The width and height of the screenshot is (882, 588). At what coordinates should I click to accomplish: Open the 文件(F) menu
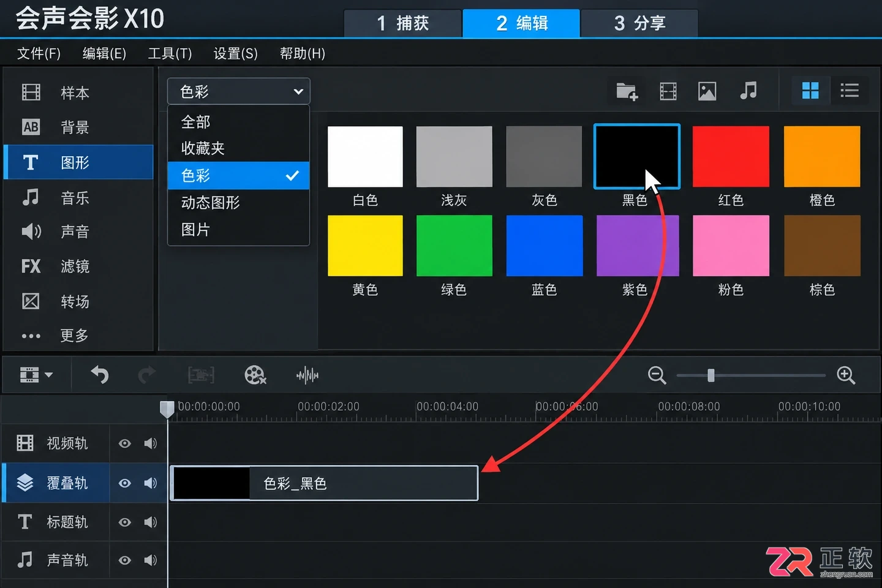[x=39, y=54]
